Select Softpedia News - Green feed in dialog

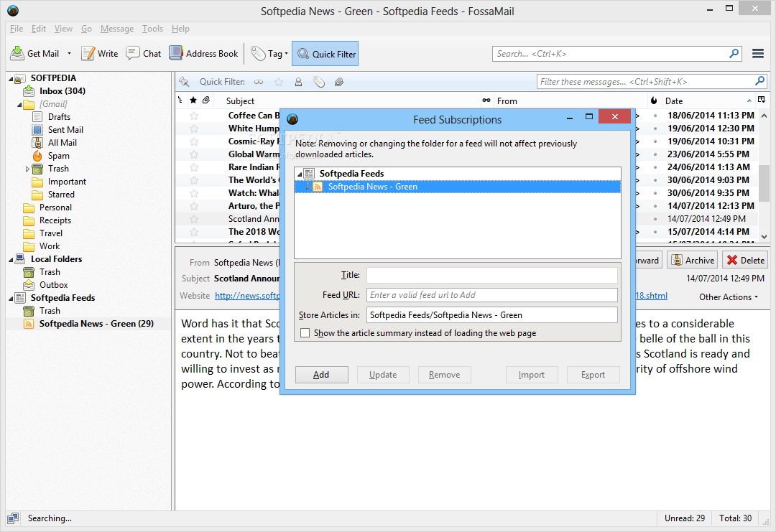(457, 187)
